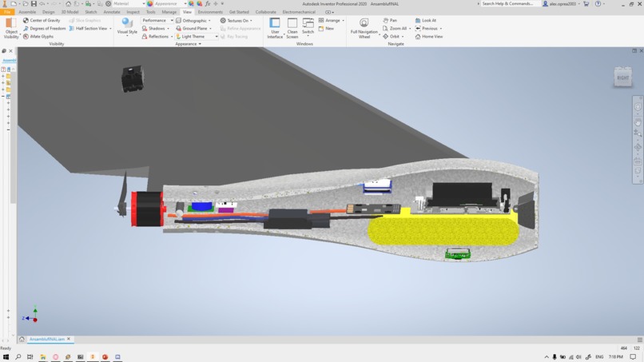Click the RIGHT face of the ViewCube
The height and width of the screenshot is (362, 644).
(622, 78)
